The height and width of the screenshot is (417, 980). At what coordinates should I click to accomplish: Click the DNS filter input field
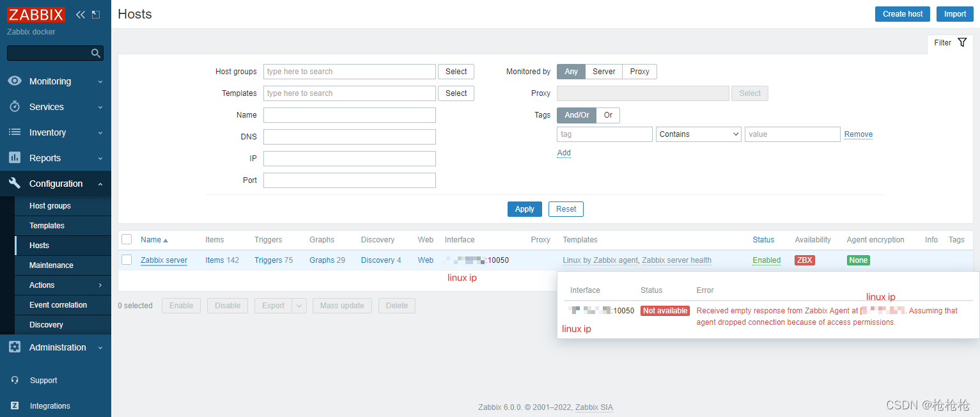click(350, 137)
